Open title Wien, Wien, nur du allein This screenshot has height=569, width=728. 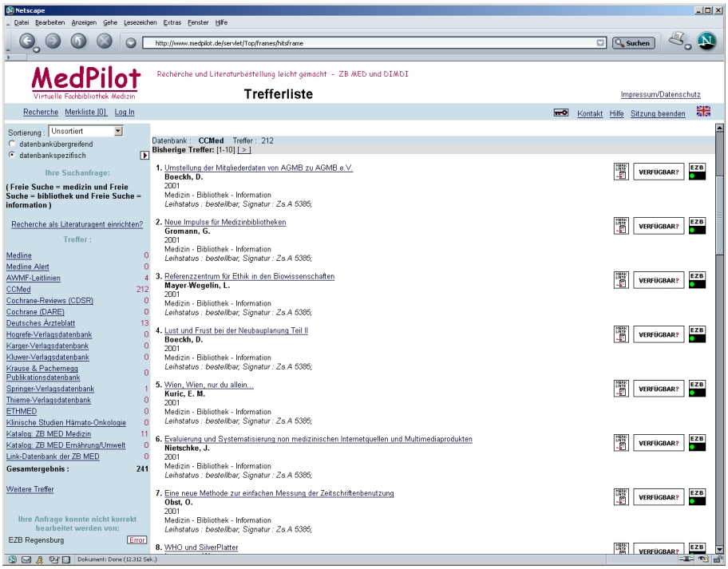coord(209,385)
